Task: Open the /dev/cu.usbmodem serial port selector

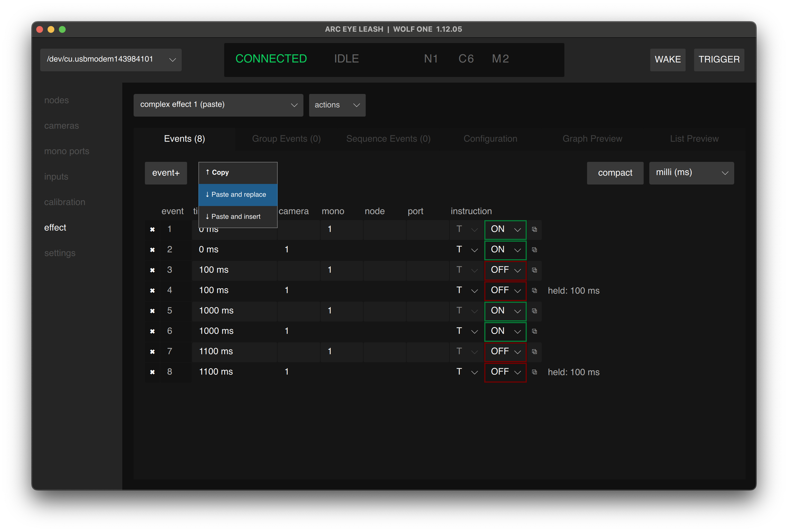Action: point(111,60)
